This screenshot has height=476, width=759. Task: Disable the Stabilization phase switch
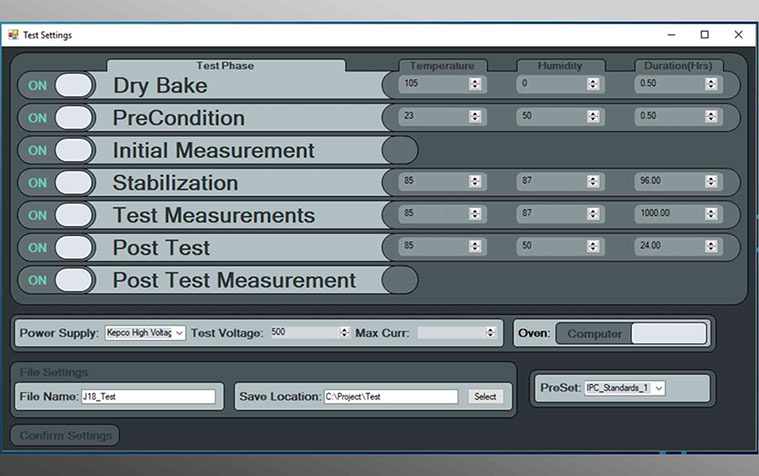point(57,183)
